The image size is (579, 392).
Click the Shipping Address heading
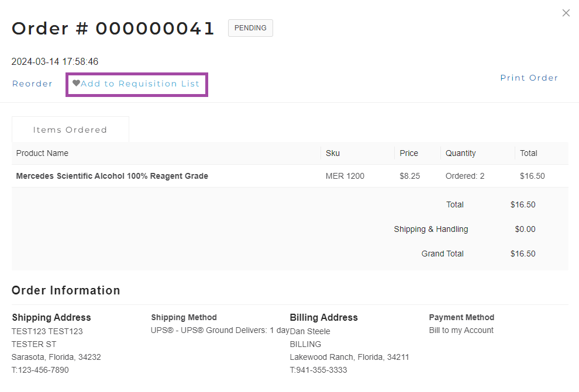(51, 317)
